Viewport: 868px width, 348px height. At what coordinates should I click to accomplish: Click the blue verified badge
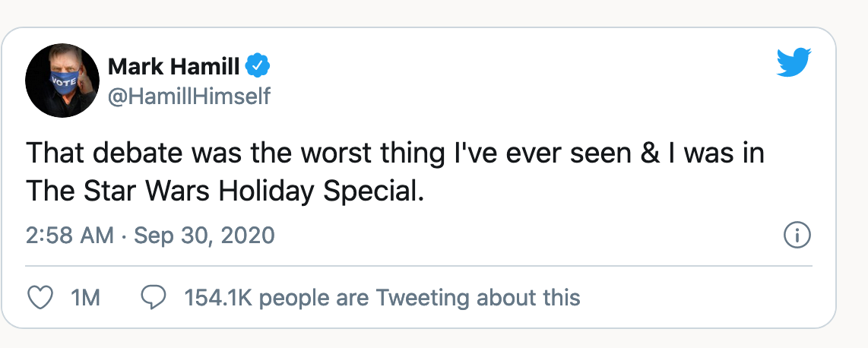[x=258, y=67]
